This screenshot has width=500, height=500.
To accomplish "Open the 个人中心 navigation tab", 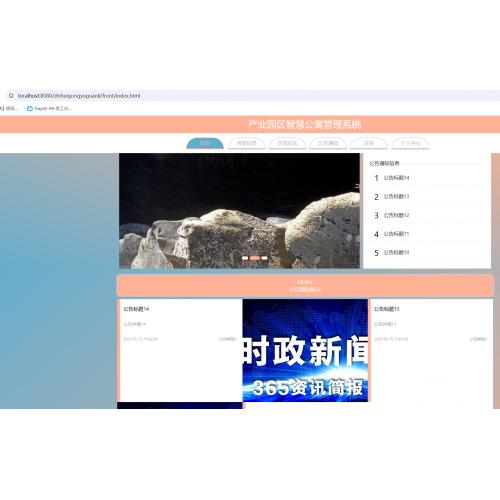I will pyautogui.click(x=410, y=143).
